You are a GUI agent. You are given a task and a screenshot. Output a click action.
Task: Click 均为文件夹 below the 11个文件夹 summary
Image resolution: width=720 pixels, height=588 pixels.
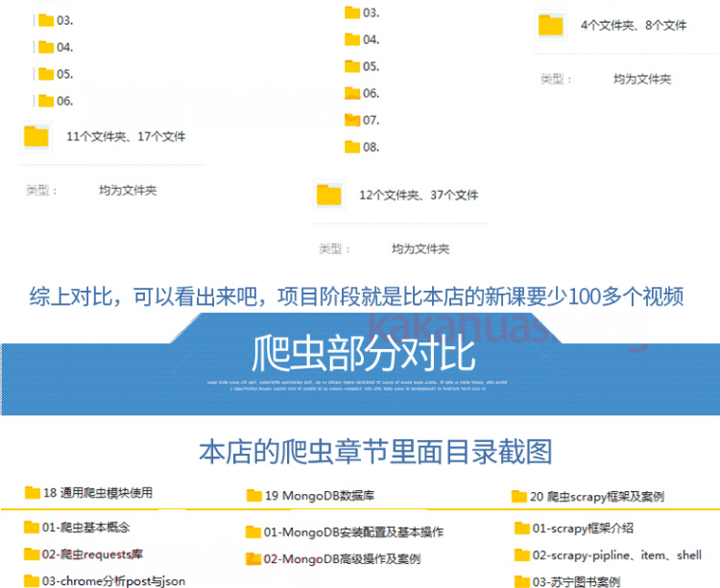click(128, 190)
